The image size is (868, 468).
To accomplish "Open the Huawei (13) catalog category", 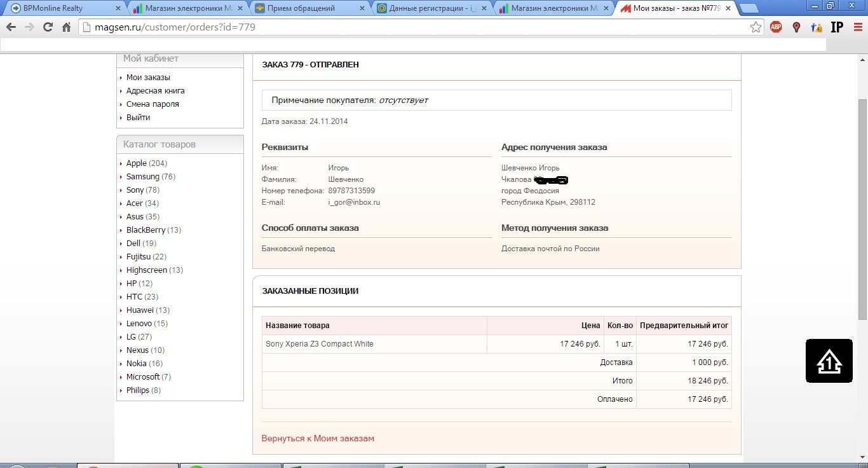I will point(148,310).
